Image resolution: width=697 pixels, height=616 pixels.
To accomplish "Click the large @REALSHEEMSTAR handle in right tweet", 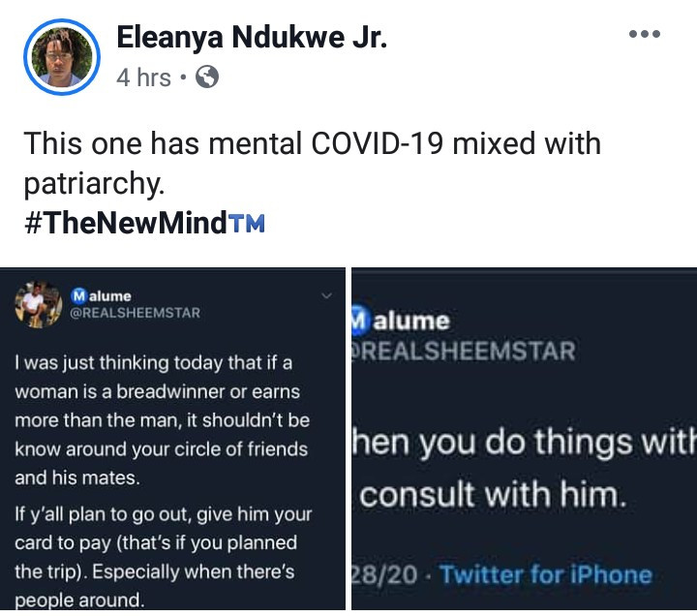I will coord(464,351).
